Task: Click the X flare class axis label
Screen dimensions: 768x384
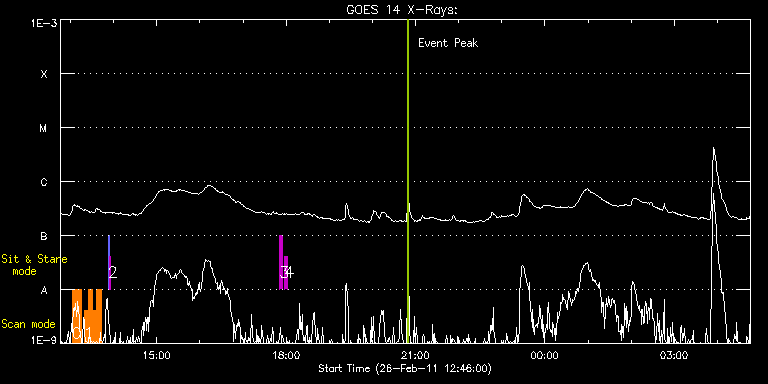Action: [44, 74]
